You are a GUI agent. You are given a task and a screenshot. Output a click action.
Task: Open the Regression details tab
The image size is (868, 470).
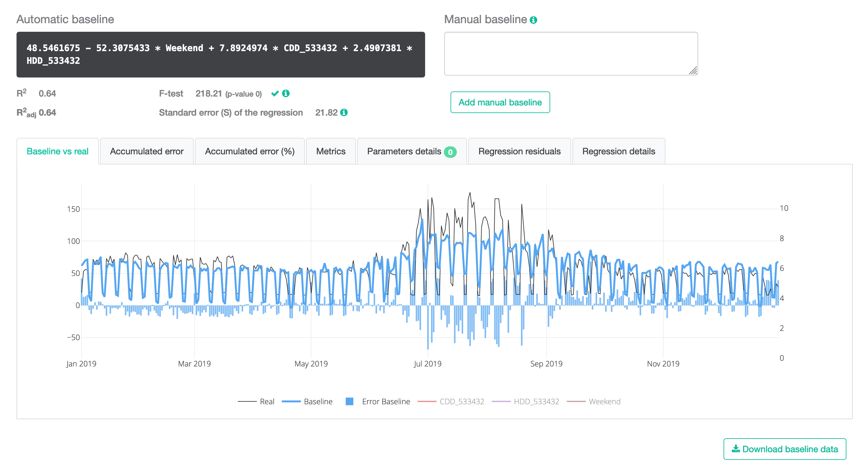click(x=619, y=151)
